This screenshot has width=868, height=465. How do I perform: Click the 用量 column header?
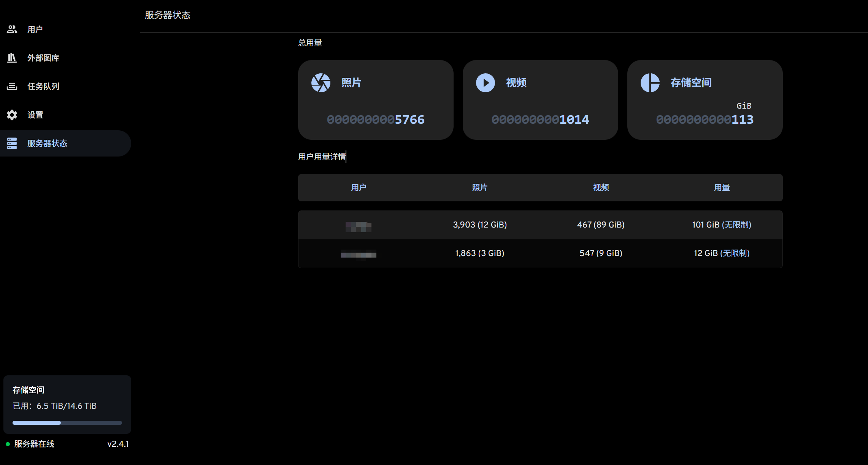(x=722, y=188)
